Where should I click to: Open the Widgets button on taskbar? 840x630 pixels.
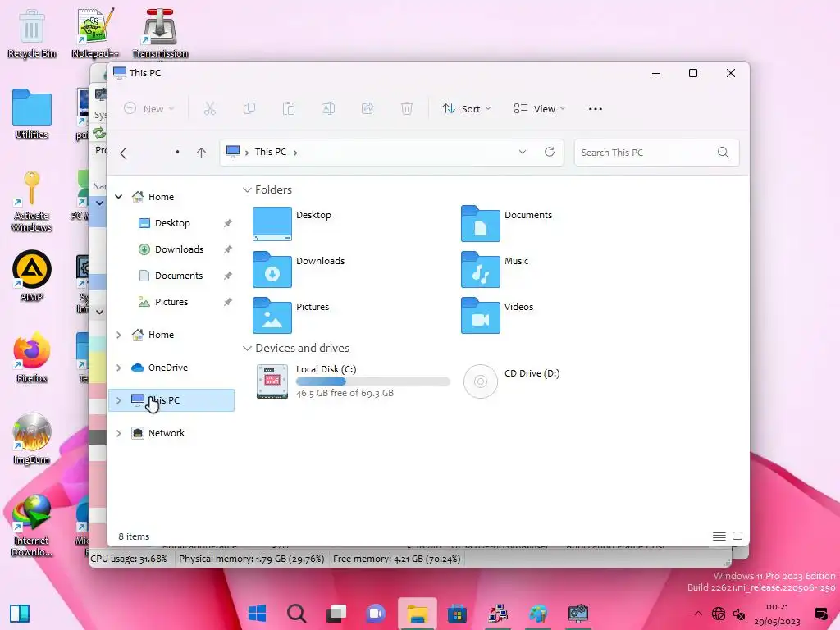pyautogui.click(x=20, y=614)
